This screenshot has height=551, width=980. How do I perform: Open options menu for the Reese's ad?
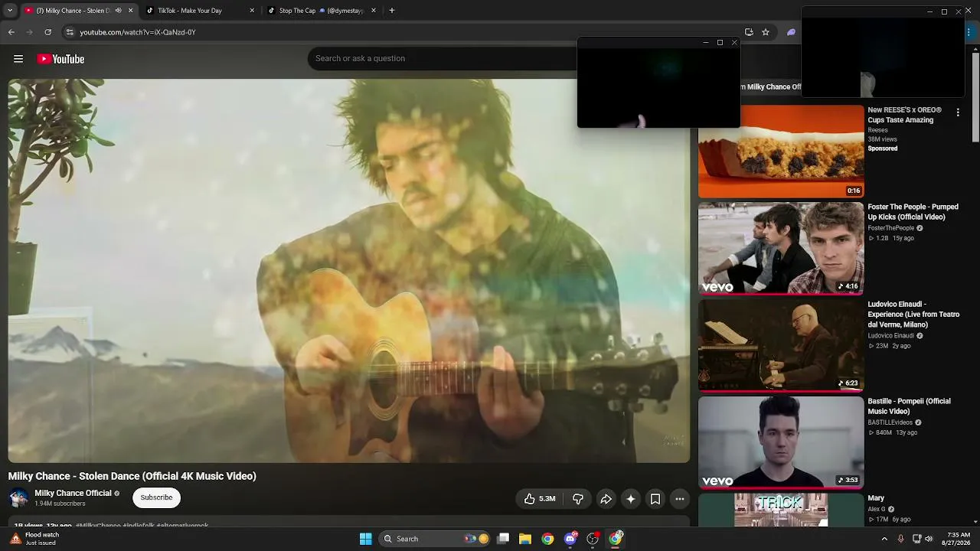point(958,112)
